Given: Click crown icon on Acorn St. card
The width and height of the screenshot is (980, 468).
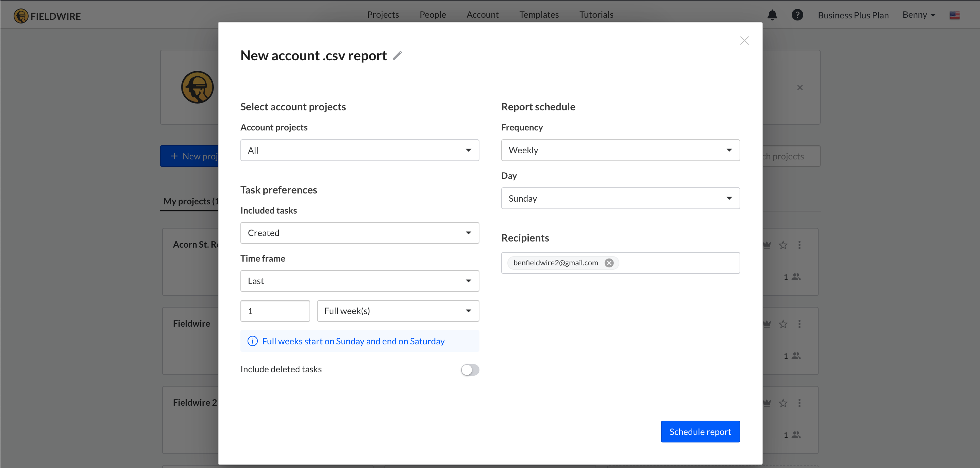Looking at the screenshot, I should (x=766, y=245).
